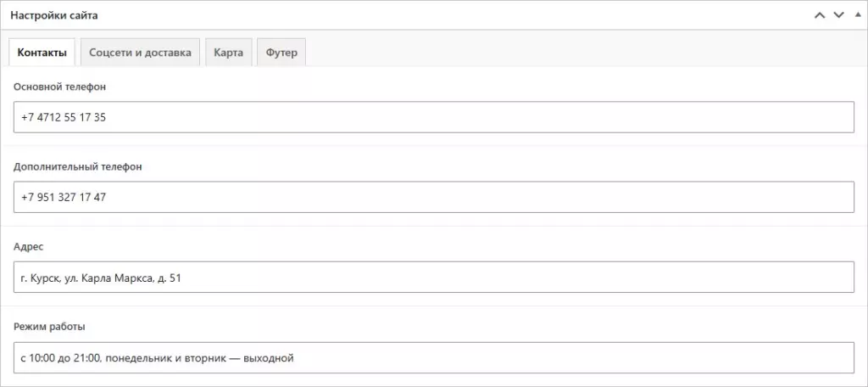This screenshot has width=868, height=387.
Task: Click the Режим работы label
Action: click(49, 327)
